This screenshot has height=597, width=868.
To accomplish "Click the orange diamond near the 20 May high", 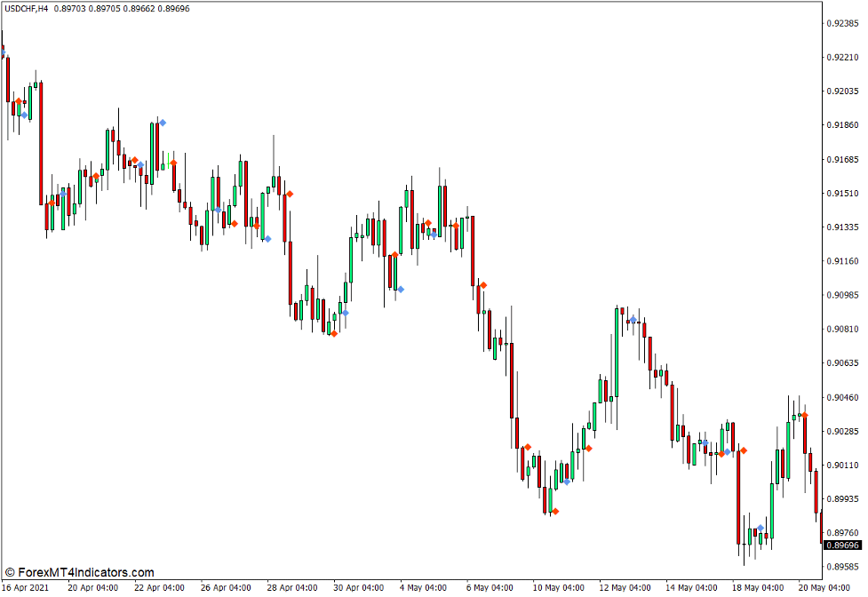I will point(804,414).
